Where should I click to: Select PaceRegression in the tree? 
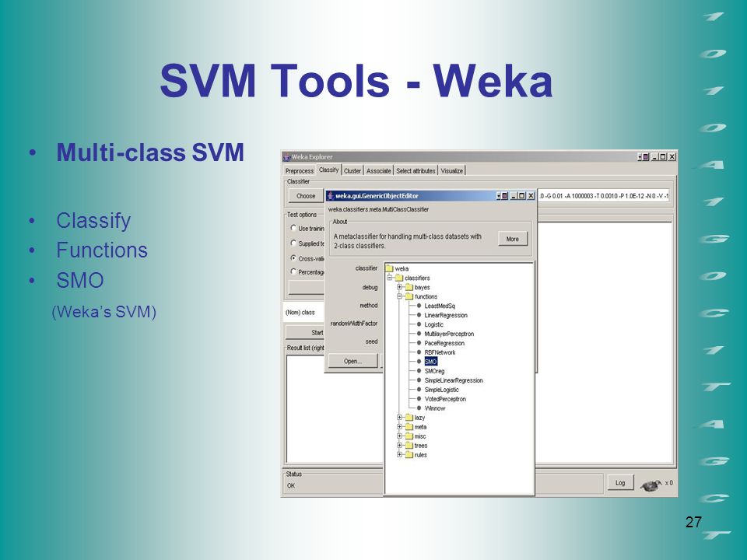coord(444,343)
